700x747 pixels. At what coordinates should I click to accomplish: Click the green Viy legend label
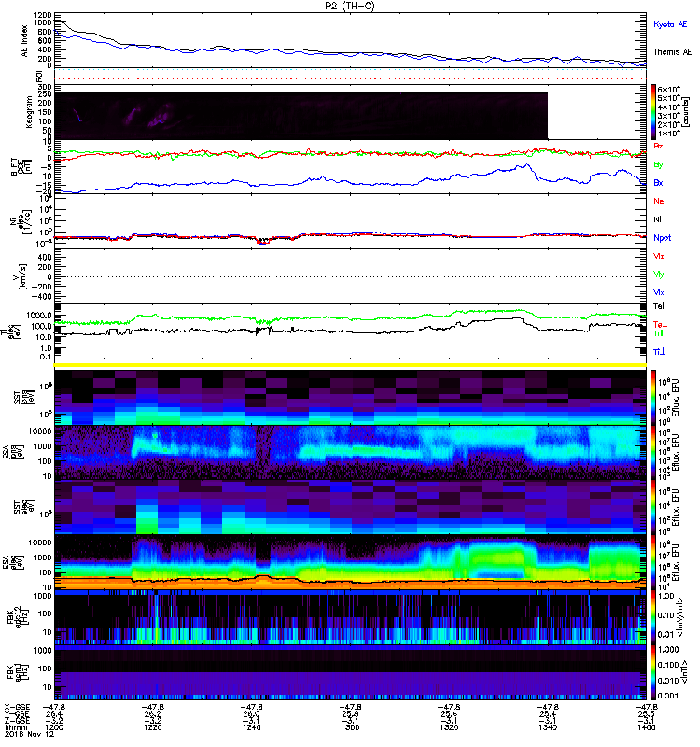pos(658,275)
